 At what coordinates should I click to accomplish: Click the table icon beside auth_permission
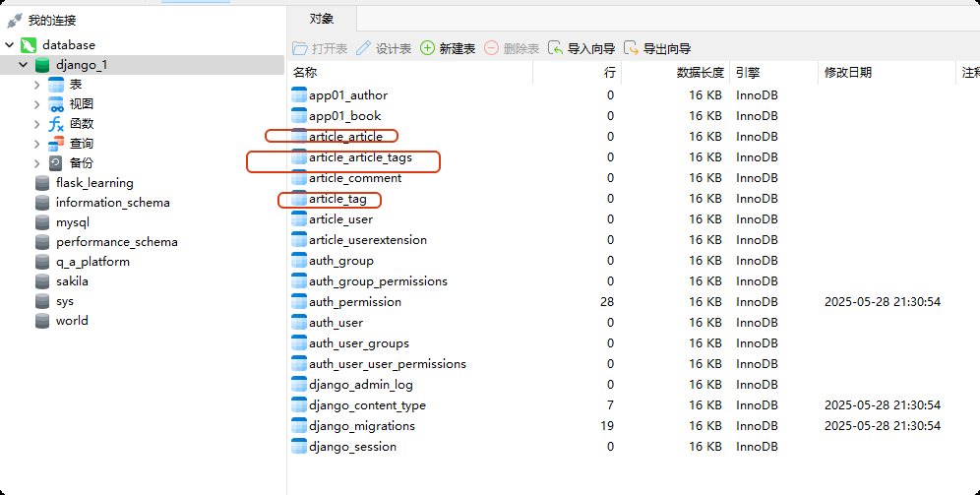299,302
